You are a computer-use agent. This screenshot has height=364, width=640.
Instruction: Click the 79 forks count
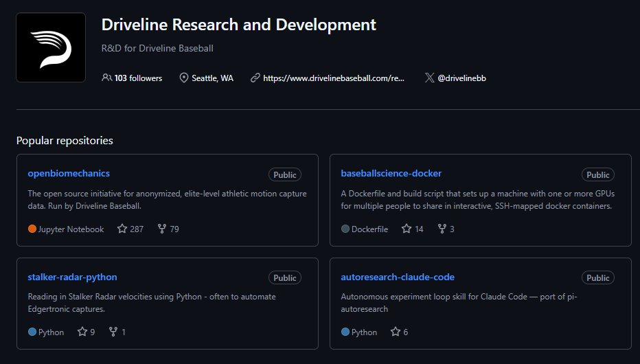(174, 229)
